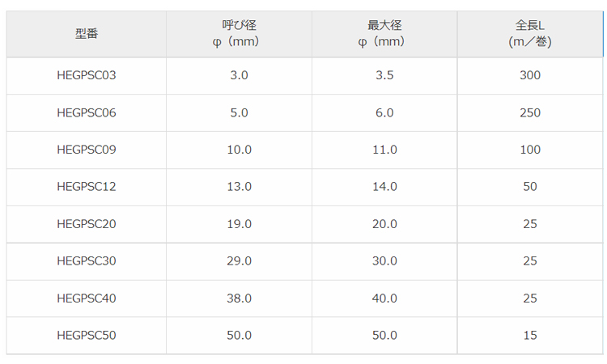Select model number HEGPSC30
This screenshot has height=364, width=607.
pyautogui.click(x=87, y=261)
